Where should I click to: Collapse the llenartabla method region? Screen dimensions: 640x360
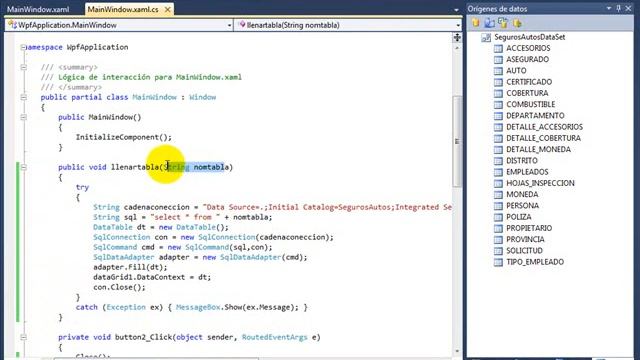tap(23, 167)
